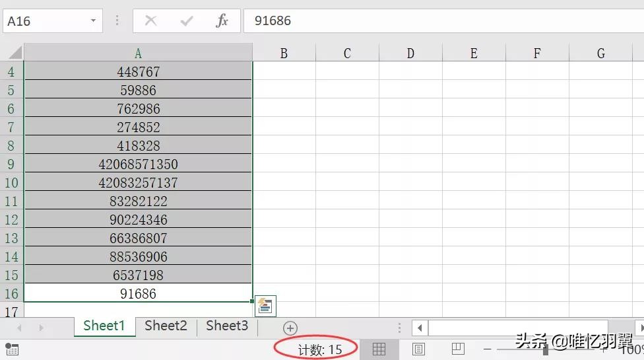644x360 pixels.
Task: Select column E header
Action: (474, 53)
